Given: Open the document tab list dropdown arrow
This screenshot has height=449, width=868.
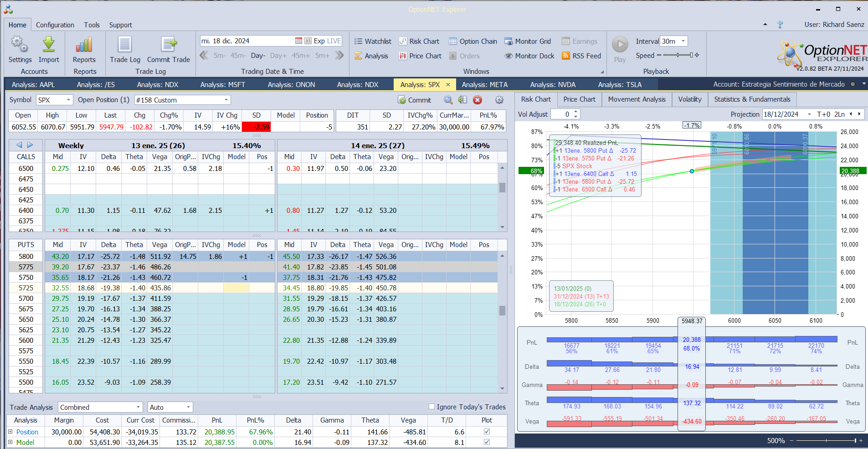Looking at the screenshot, I should tap(863, 84).
